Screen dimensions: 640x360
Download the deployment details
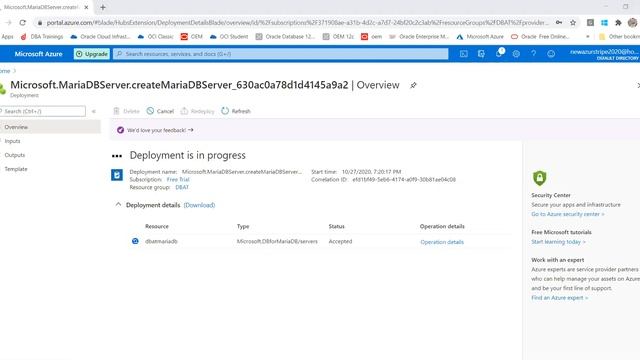coord(199,205)
